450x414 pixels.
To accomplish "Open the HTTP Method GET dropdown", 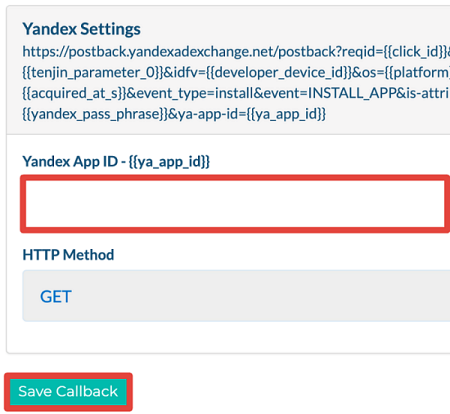I will [x=236, y=296].
